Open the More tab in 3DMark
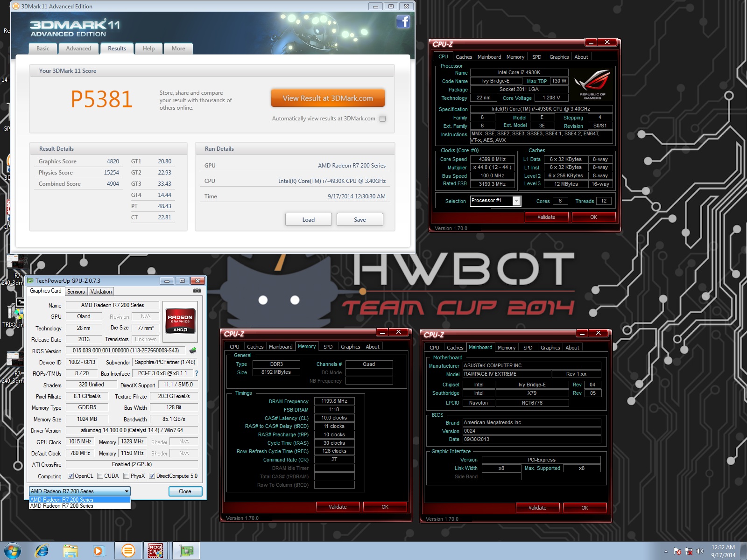 coord(178,49)
